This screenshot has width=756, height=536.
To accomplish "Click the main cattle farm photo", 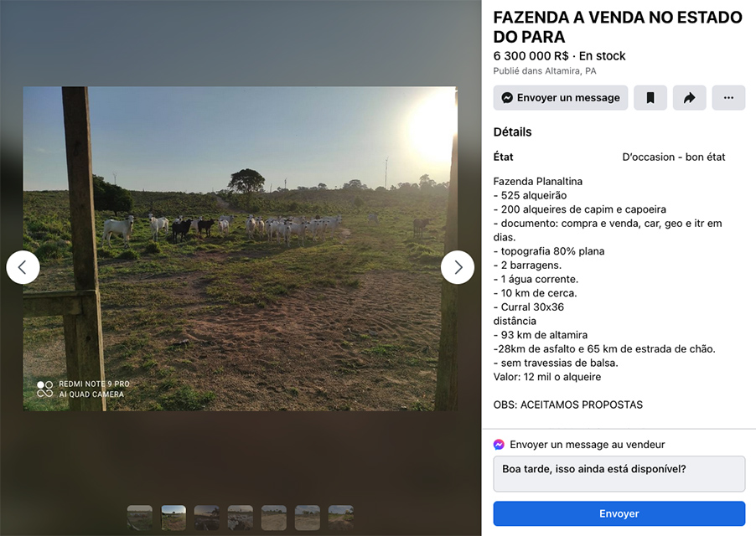I will (x=240, y=249).
